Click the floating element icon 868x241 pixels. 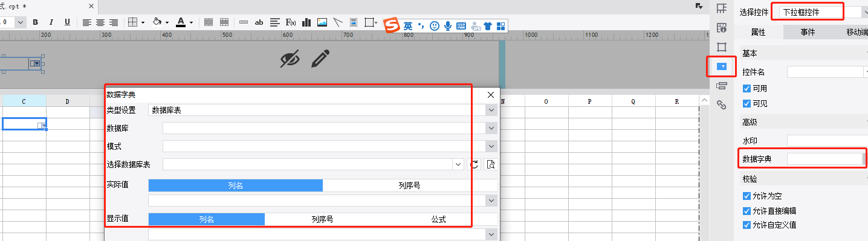tap(369, 22)
